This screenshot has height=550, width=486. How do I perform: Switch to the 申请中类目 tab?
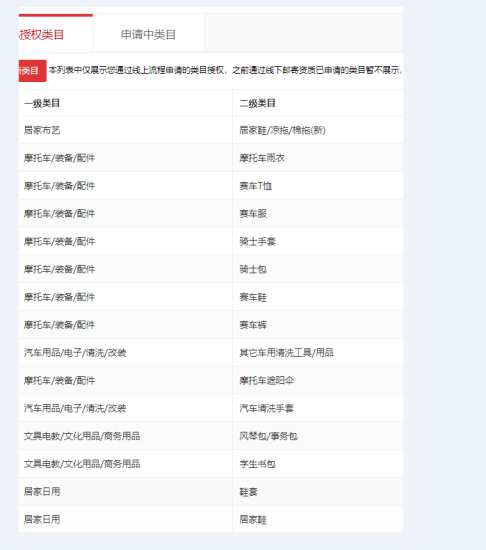pyautogui.click(x=148, y=34)
